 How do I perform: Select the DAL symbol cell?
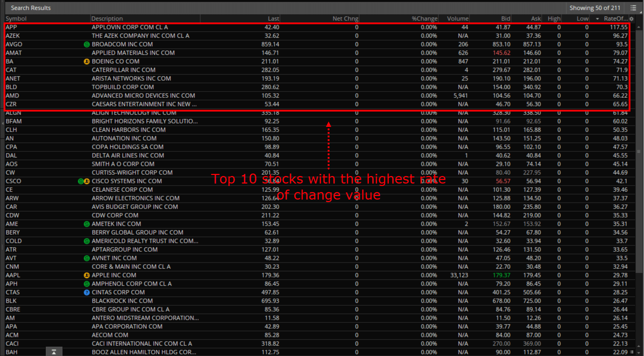point(11,155)
